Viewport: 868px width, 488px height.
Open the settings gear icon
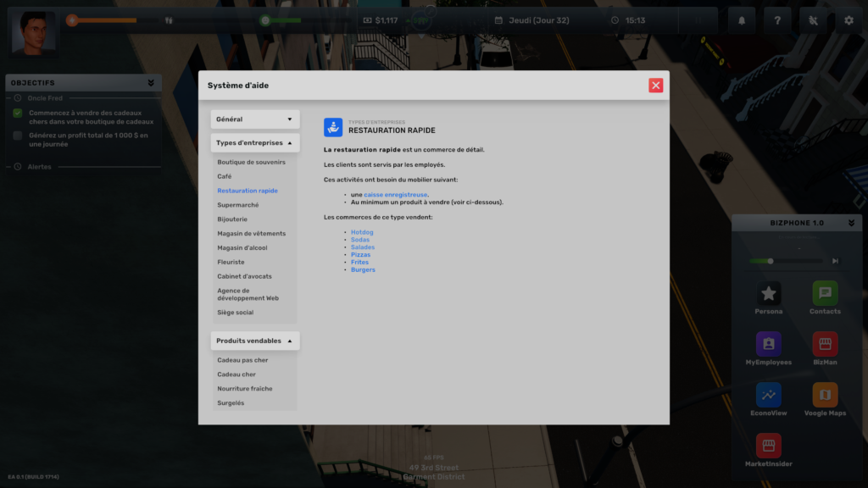[849, 20]
